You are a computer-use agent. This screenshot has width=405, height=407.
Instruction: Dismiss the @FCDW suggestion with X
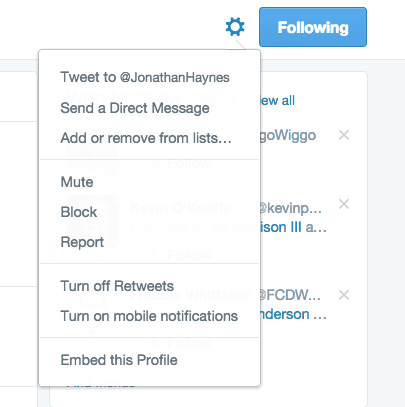click(x=344, y=295)
